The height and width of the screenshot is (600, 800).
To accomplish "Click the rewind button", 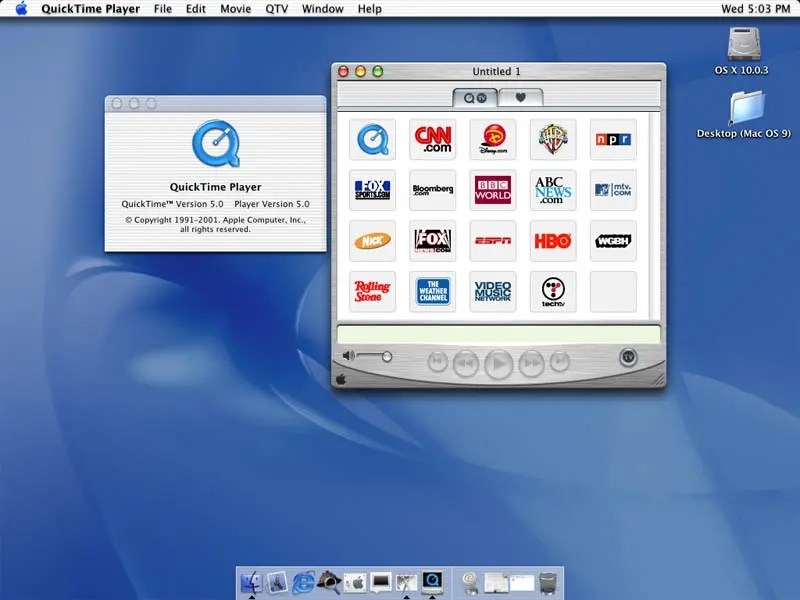I will coord(466,363).
